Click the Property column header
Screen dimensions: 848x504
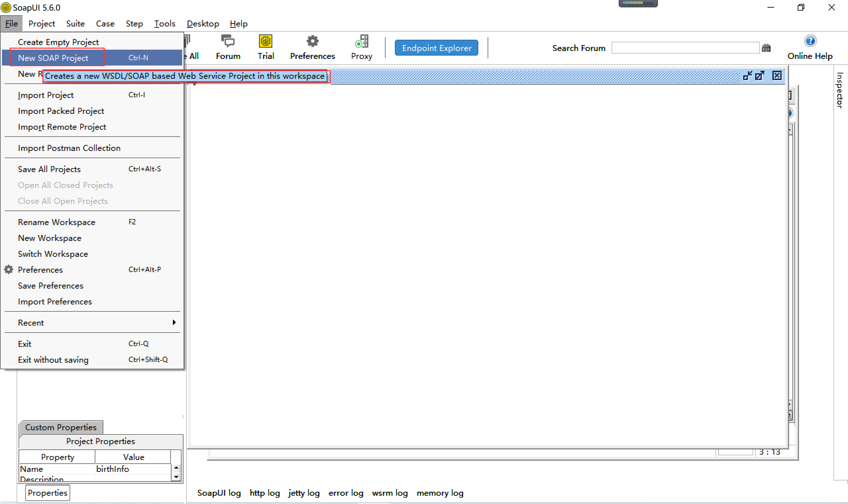tap(57, 457)
